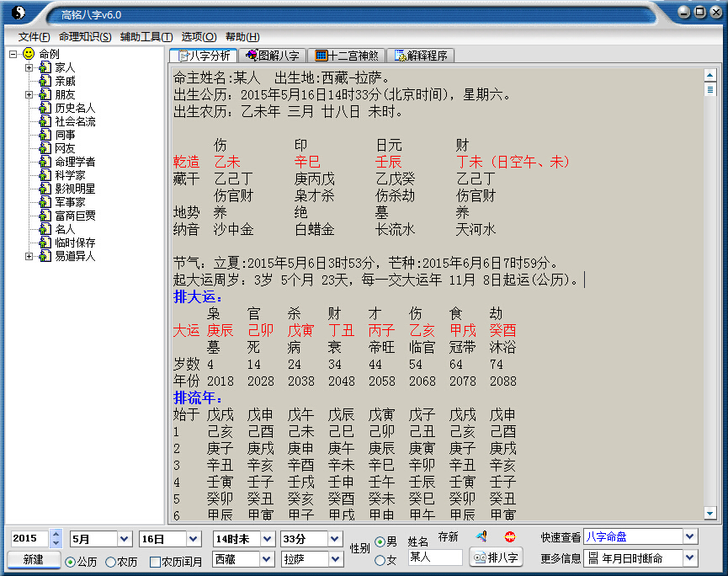Select the 网友 folder icon
The image size is (728, 576).
[45, 149]
